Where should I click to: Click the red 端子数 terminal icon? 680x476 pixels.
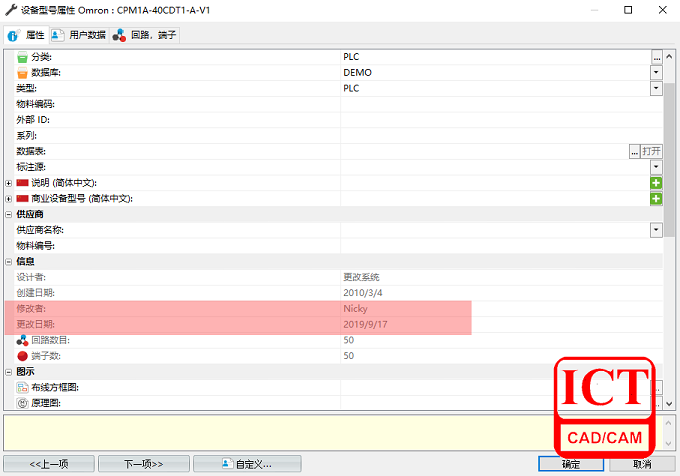pos(22,356)
